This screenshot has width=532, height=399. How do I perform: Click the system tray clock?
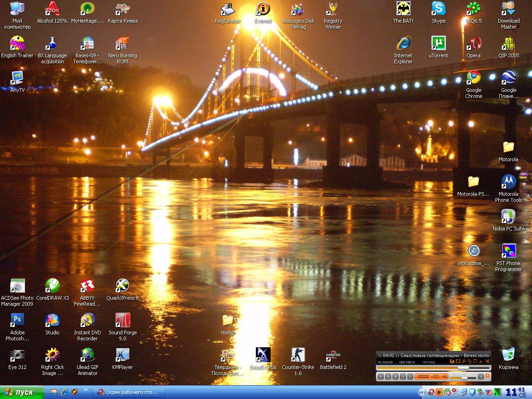tap(516, 392)
